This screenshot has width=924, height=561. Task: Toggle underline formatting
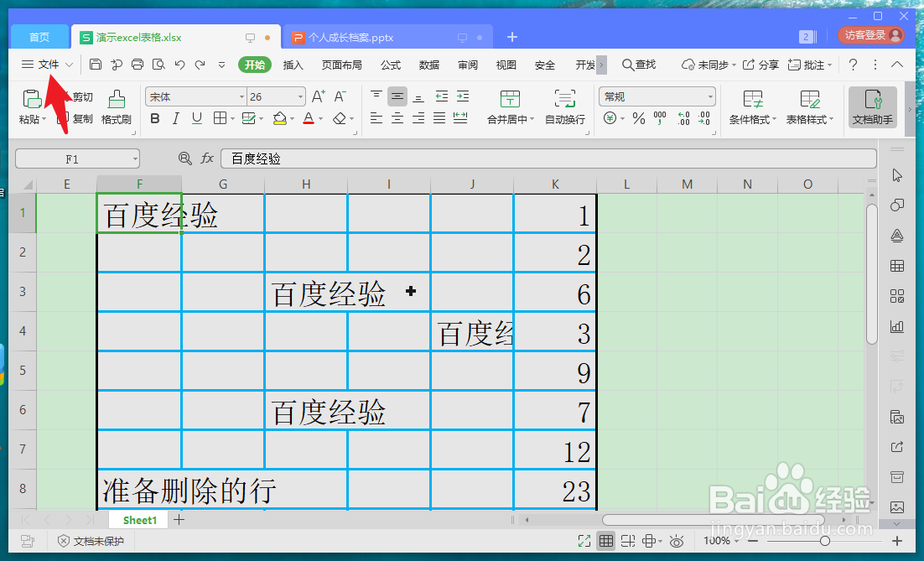(x=198, y=117)
